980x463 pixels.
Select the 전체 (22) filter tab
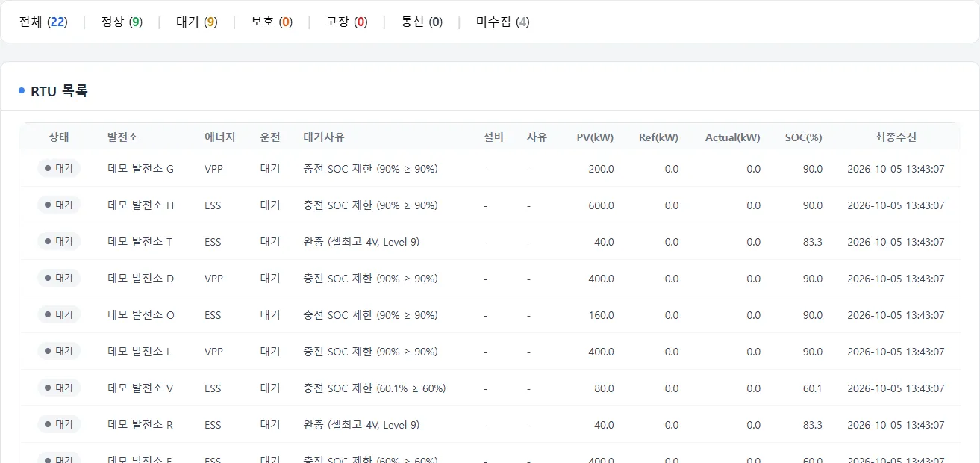43,22
